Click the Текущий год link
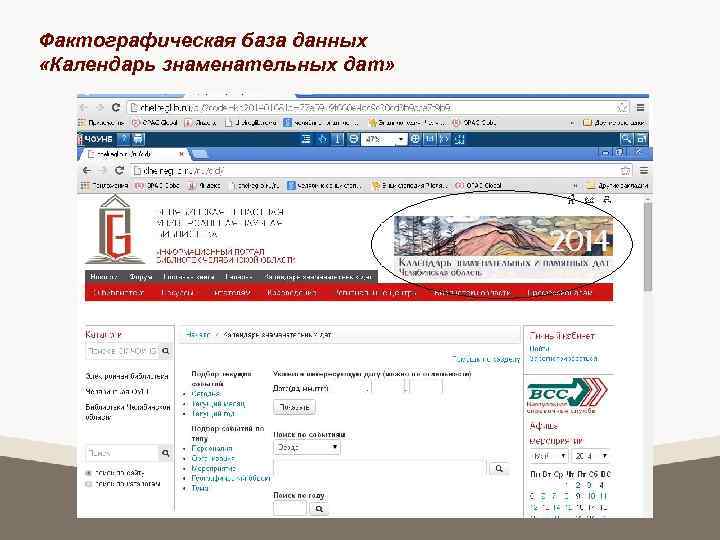The height and width of the screenshot is (540, 720). point(213,414)
